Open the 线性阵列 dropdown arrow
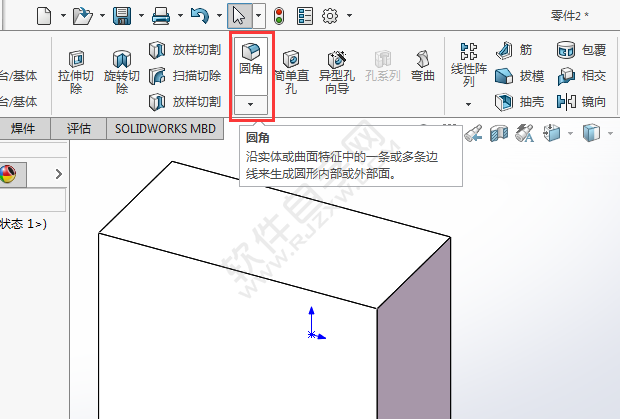 click(x=469, y=104)
